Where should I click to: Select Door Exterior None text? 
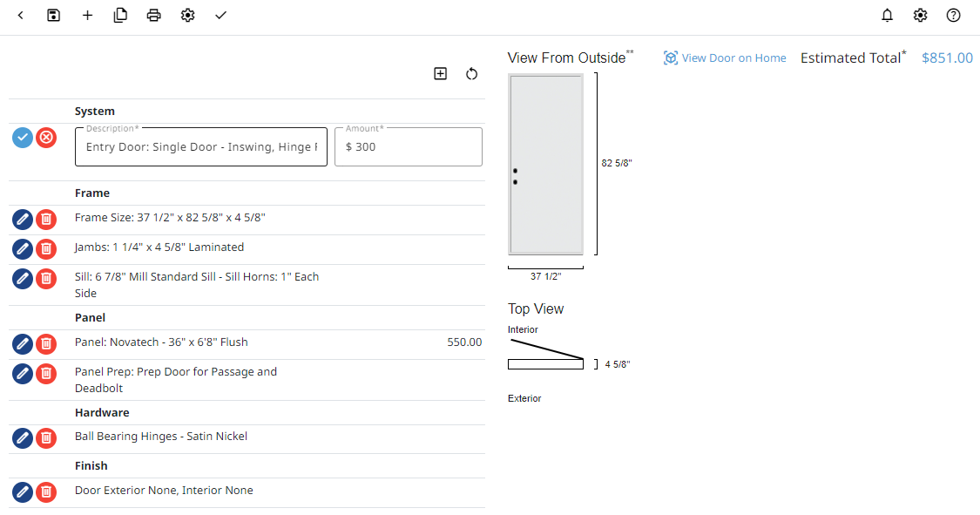tap(164, 491)
